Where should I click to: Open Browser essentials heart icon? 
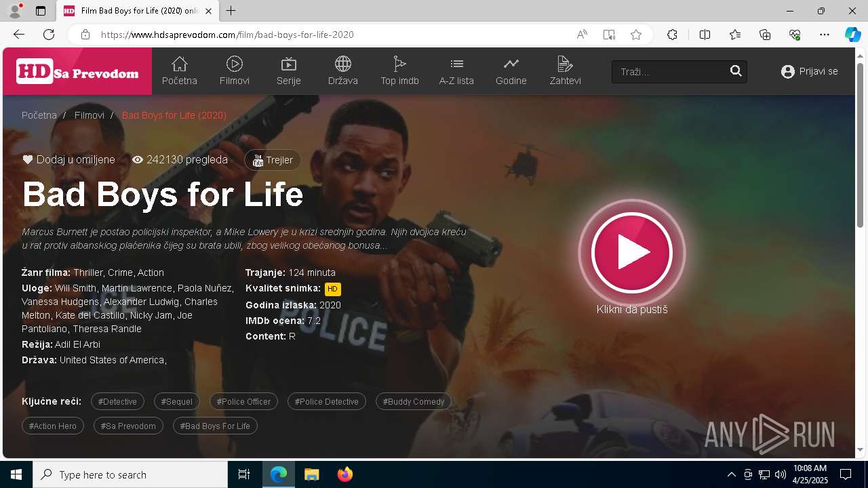point(795,35)
